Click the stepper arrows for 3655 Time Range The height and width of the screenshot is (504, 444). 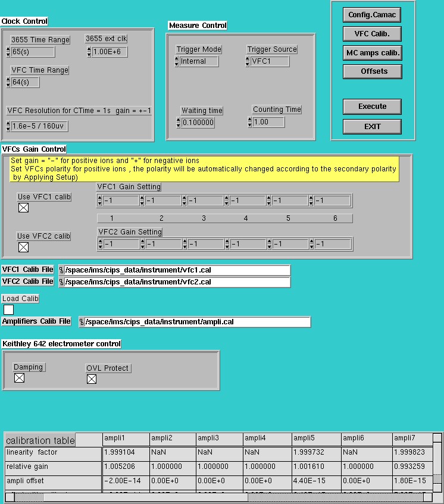(x=8, y=52)
